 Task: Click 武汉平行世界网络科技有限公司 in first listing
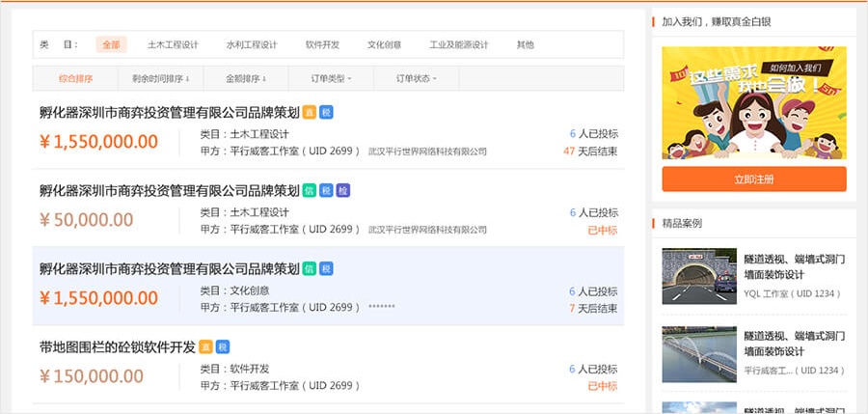pyautogui.click(x=427, y=152)
